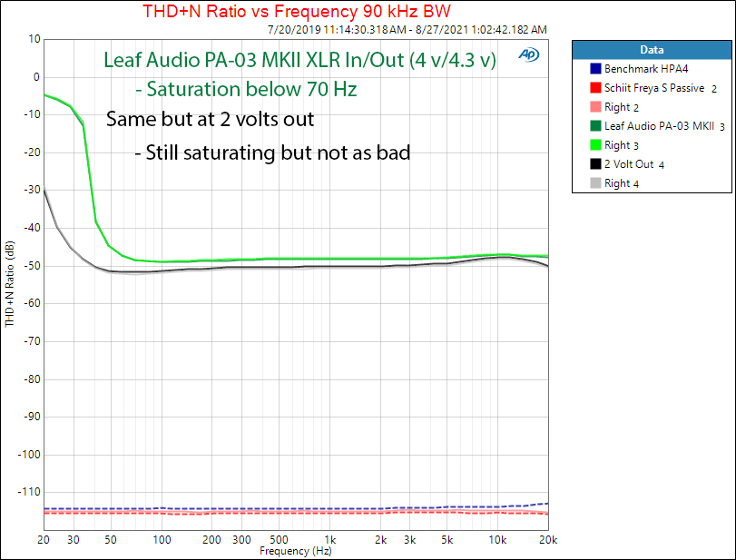Click the "- Still saturating but not as bad" annotation
This screenshot has height=560, width=736.
coord(273,152)
